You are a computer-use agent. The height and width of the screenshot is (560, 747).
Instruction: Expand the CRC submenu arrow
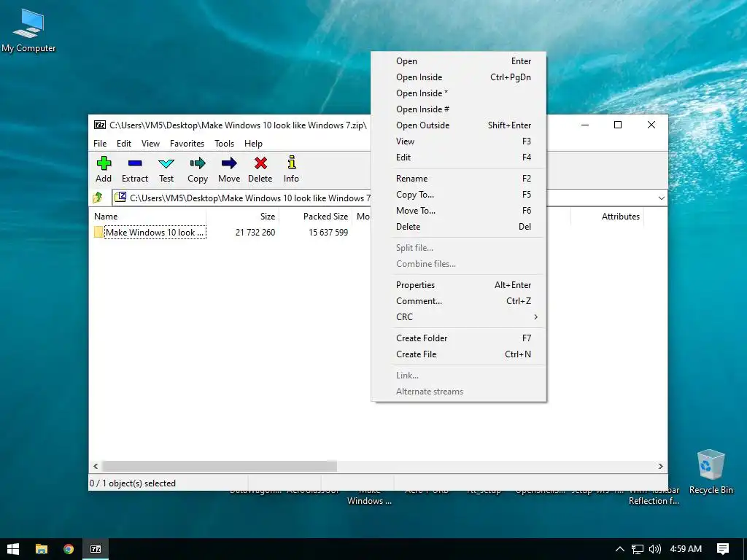point(536,316)
